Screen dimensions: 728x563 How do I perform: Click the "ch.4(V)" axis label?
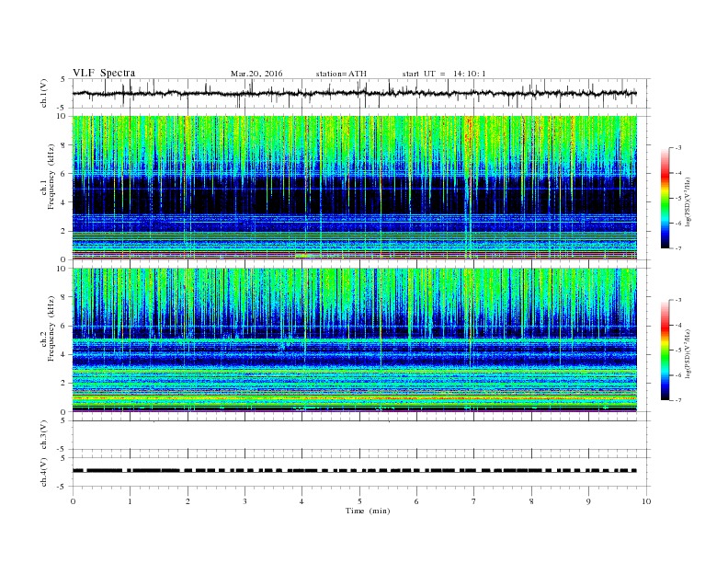click(43, 472)
